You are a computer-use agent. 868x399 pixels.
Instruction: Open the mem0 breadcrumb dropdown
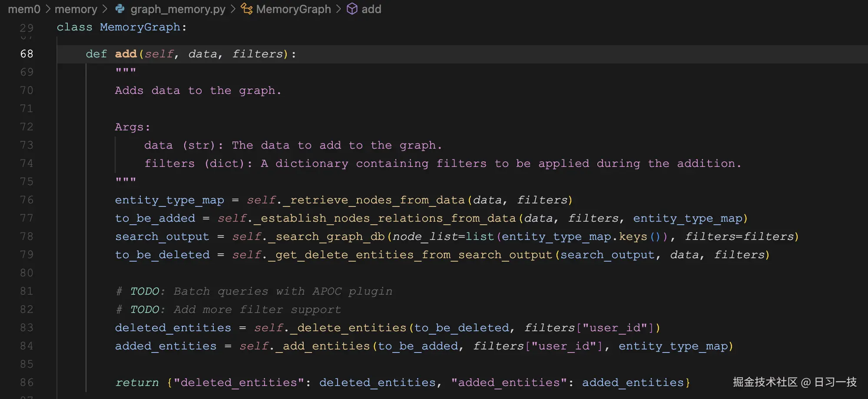click(24, 9)
